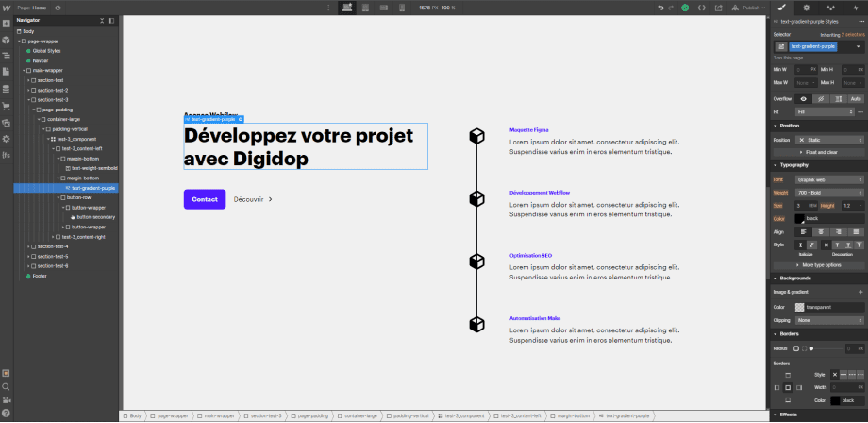Click the 2 selectors inheriting link
Viewport: 868px width, 423px height.
point(853,34)
